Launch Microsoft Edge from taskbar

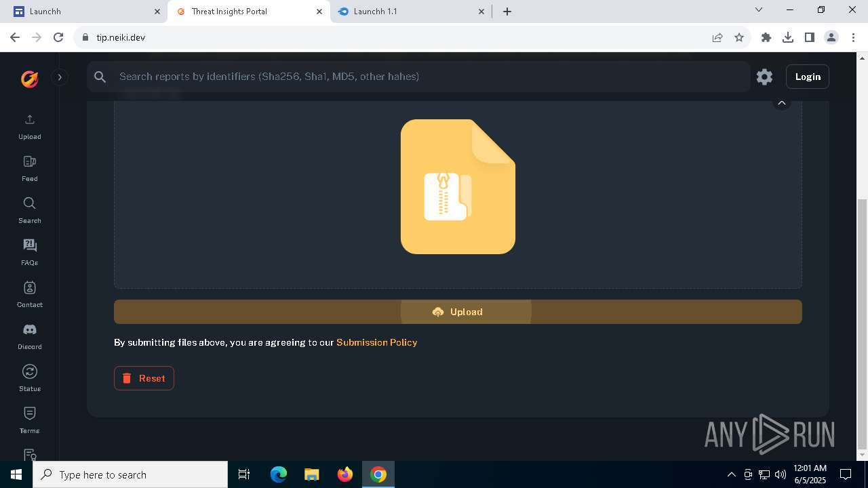click(x=279, y=474)
